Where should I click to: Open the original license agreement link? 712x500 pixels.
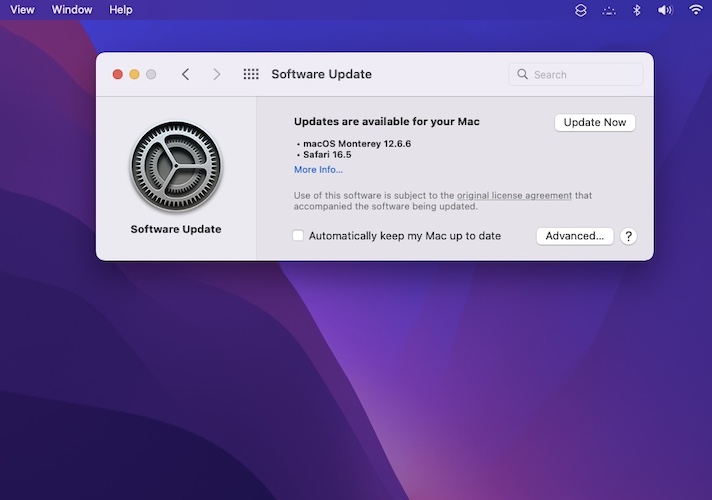pos(514,195)
